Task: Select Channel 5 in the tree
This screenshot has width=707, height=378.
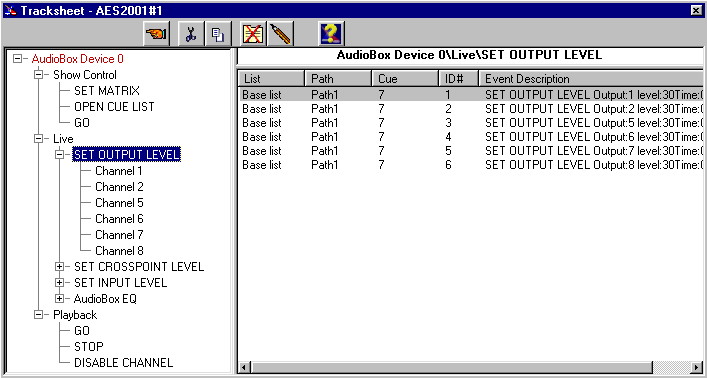Action: pyautogui.click(x=119, y=203)
